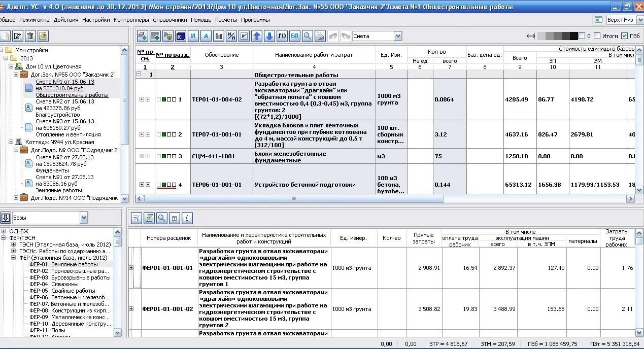Click the bar chart toolbar icon
The image size is (644, 349).
click(219, 36)
